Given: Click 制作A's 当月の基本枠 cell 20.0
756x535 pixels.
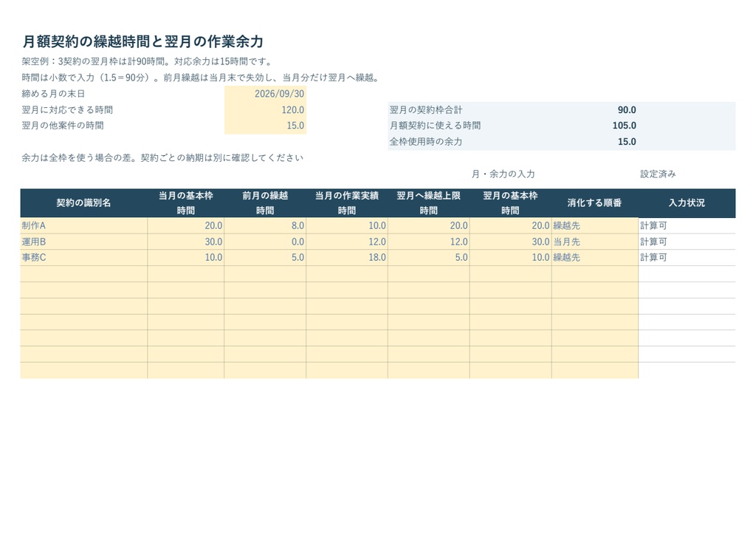Looking at the screenshot, I should pyautogui.click(x=185, y=226).
